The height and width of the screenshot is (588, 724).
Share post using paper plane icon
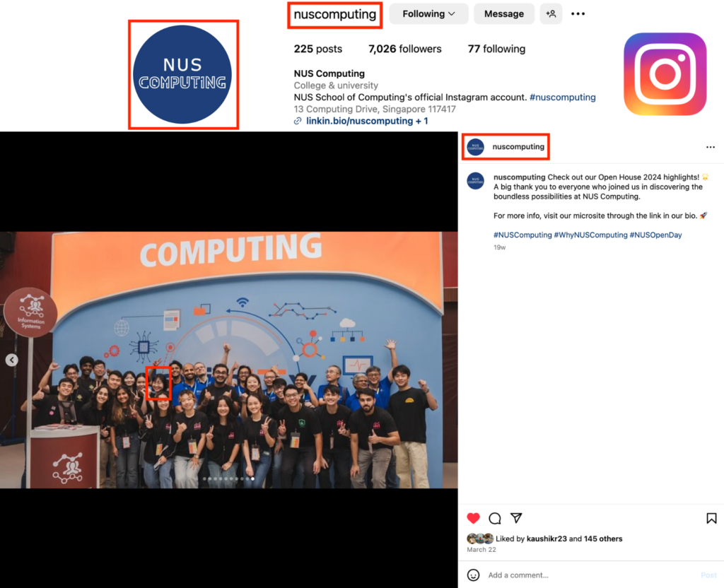pos(516,518)
